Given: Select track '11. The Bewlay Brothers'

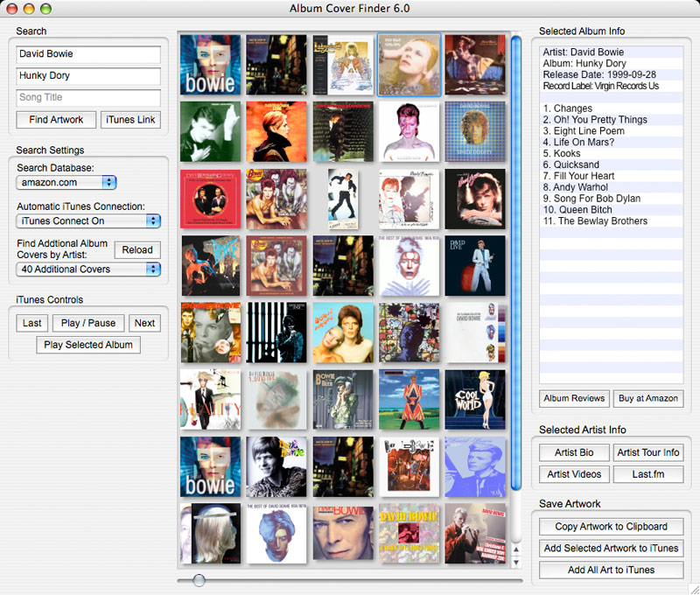Looking at the screenshot, I should click(611, 221).
